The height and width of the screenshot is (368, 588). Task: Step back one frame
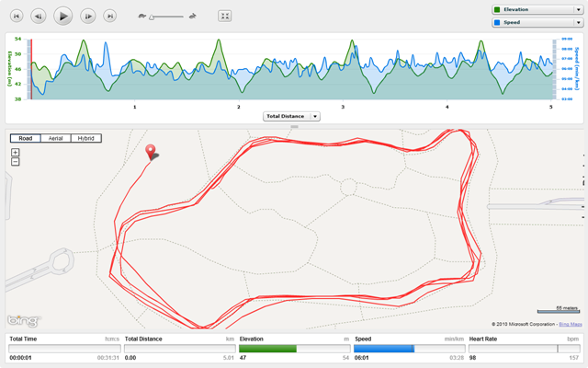point(39,17)
